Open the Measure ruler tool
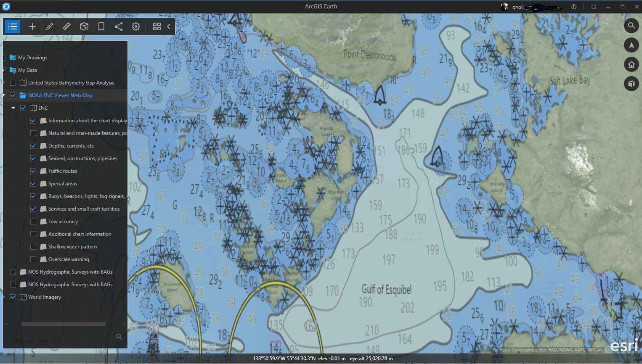Image resolution: width=642 pixels, height=364 pixels. pyautogui.click(x=66, y=26)
